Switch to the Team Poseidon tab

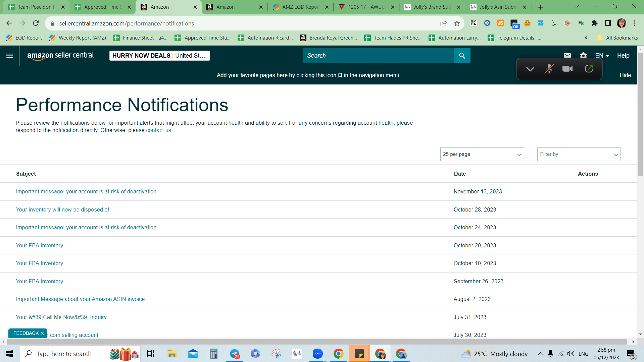36,7
